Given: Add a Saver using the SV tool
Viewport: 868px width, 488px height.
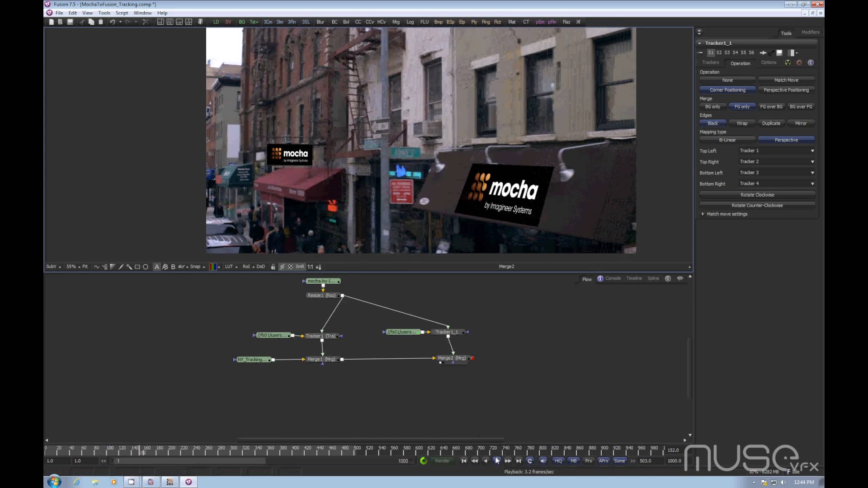Looking at the screenshot, I should tap(228, 22).
